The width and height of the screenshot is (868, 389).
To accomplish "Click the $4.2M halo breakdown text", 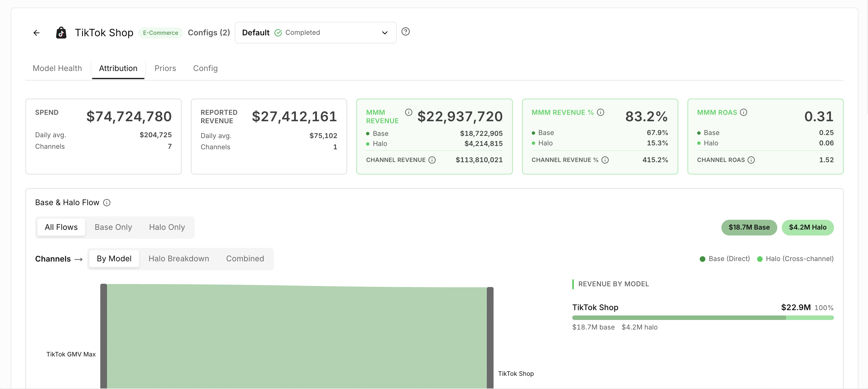I will pos(640,327).
